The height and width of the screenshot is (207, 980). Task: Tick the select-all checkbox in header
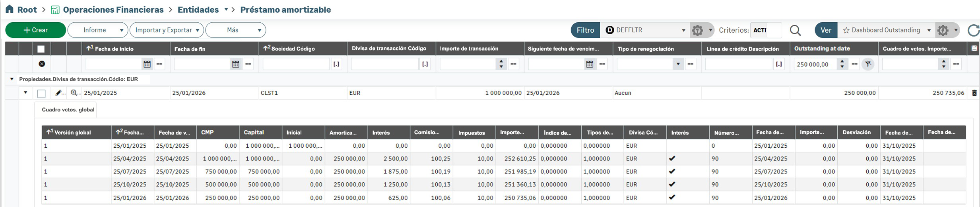click(x=41, y=49)
